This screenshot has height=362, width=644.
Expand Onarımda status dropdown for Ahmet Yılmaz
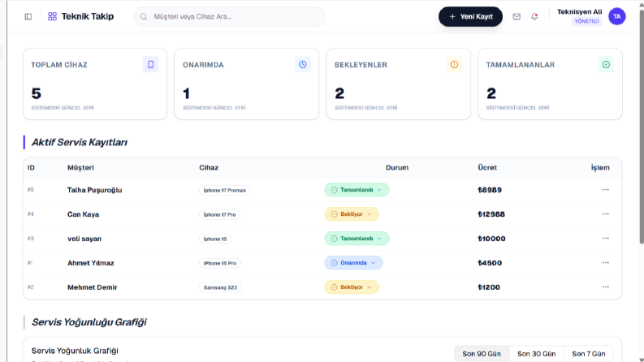[x=353, y=263]
